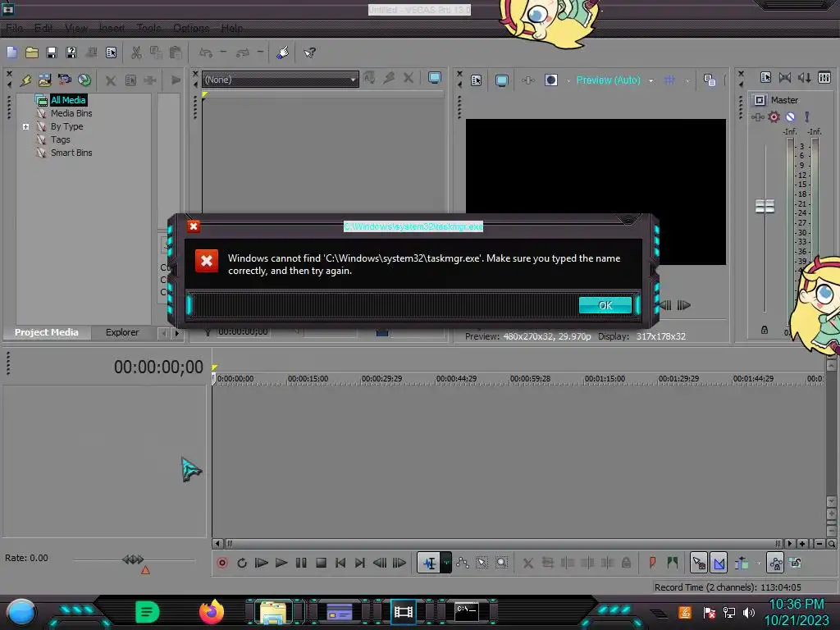Click Play From Start in transport bar
This screenshot has height=630, width=840.
click(x=262, y=563)
